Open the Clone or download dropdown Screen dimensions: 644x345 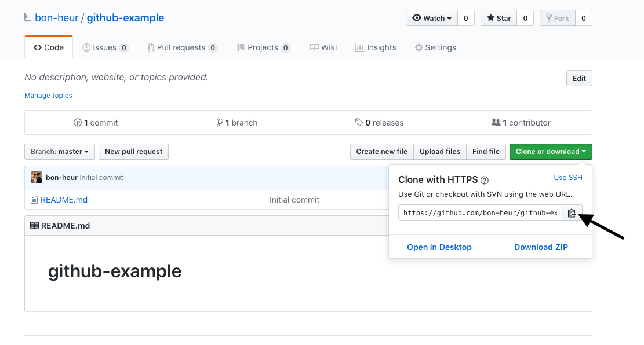pyautogui.click(x=550, y=151)
